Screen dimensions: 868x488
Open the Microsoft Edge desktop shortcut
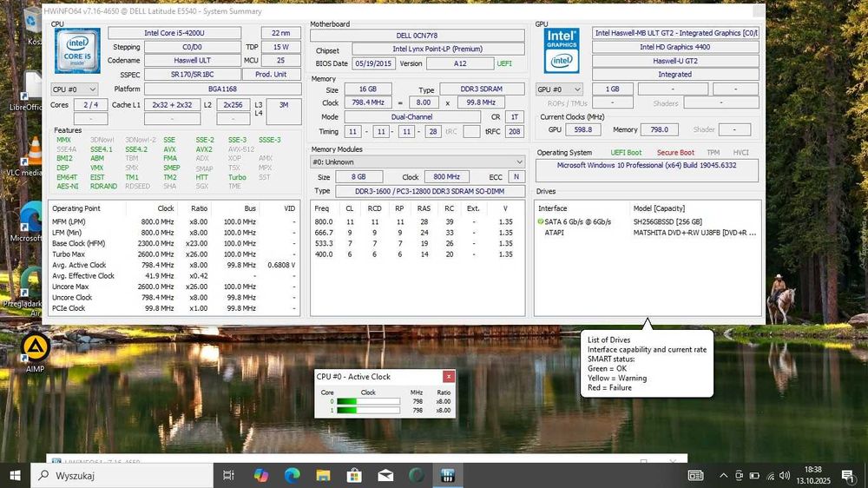point(30,221)
